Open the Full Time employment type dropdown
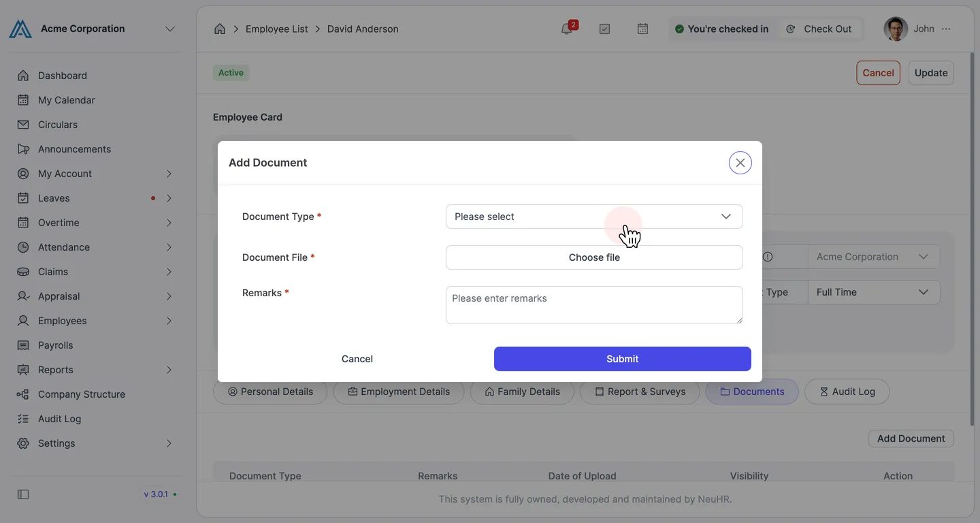Image resolution: width=980 pixels, height=523 pixels. click(x=874, y=292)
